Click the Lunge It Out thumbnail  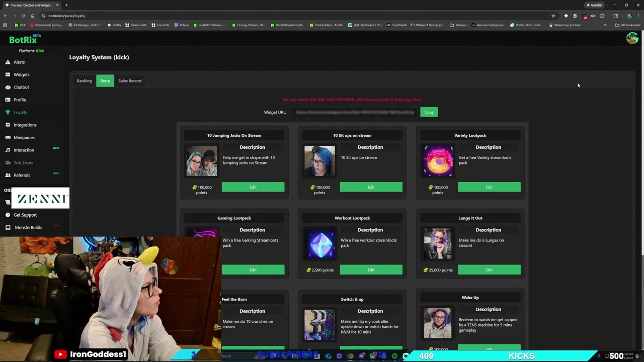tap(438, 244)
